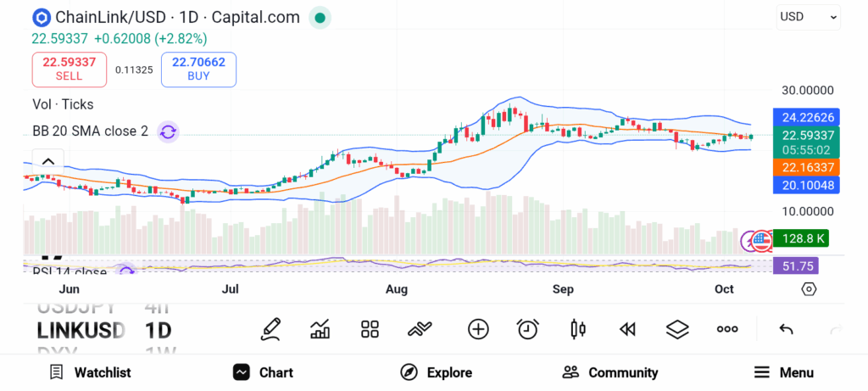Open the stacked layers templates icon
This screenshot has width=868, height=391.
pyautogui.click(x=677, y=329)
